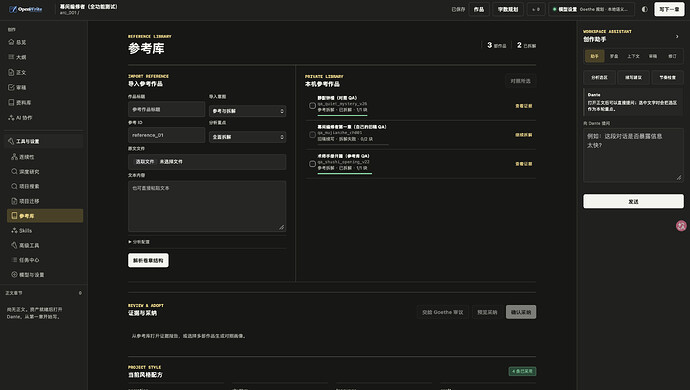Click the 解析卷章结构 parse structure button
Screen dimensions: 690x390
click(148, 260)
